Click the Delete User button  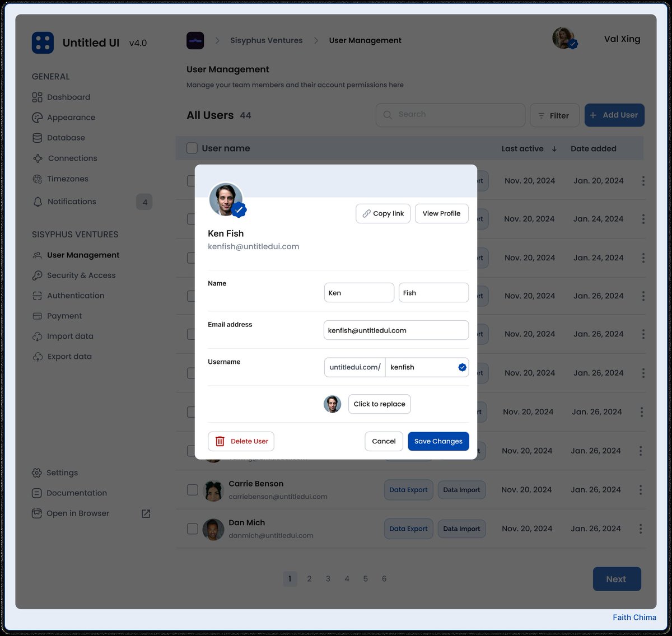tap(241, 441)
